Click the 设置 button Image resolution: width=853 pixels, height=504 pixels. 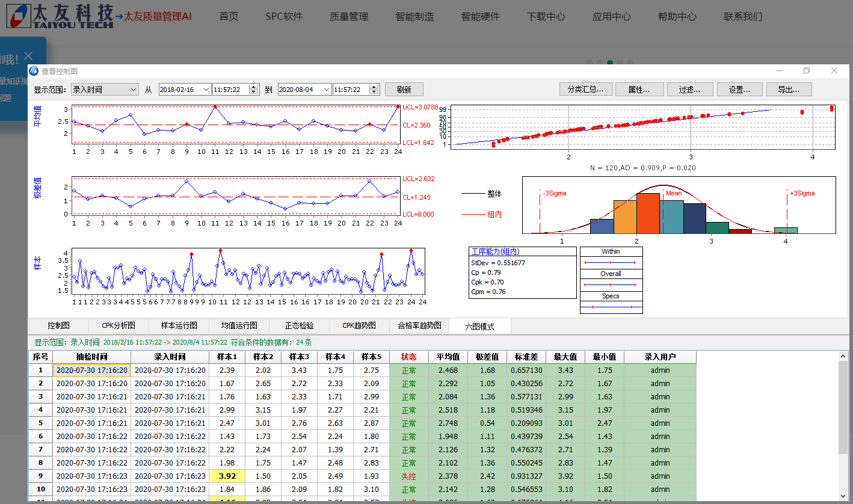(739, 90)
